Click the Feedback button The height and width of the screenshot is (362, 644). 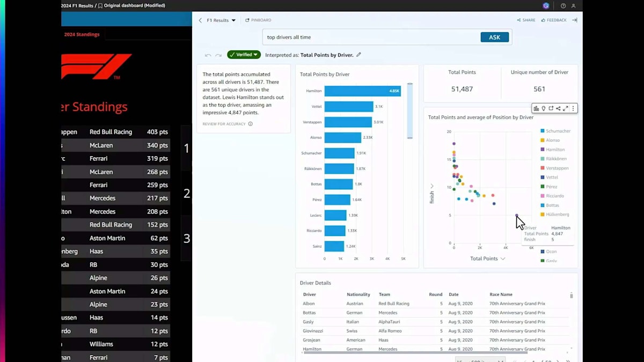(x=554, y=20)
